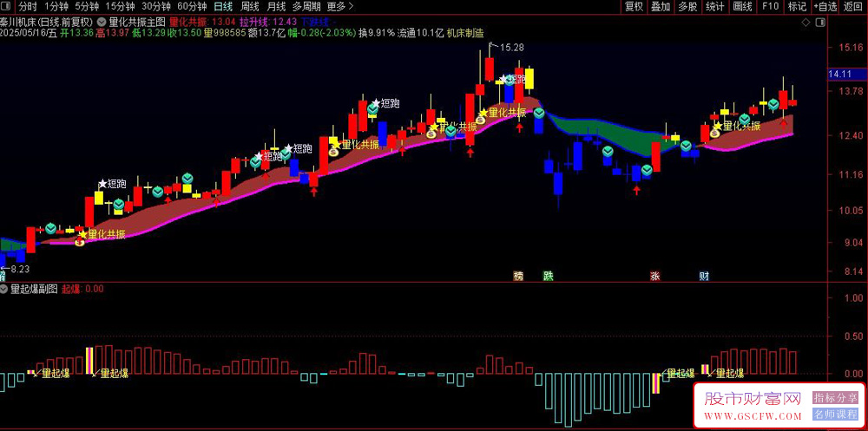This screenshot has height=431, width=868.
Task: Switch to the 日线 daily chart
Action: point(223,7)
